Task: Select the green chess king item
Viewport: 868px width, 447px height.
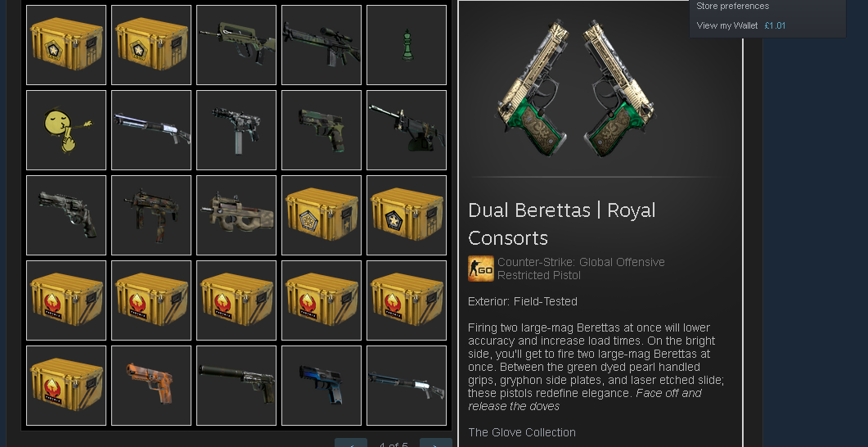Action: point(407,45)
